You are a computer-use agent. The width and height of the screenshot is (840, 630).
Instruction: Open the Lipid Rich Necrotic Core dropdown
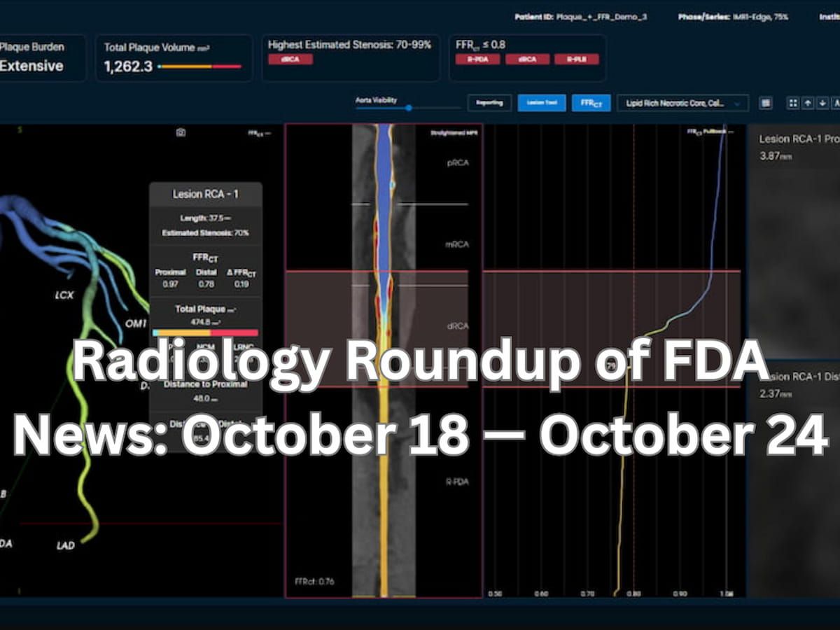[x=682, y=103]
